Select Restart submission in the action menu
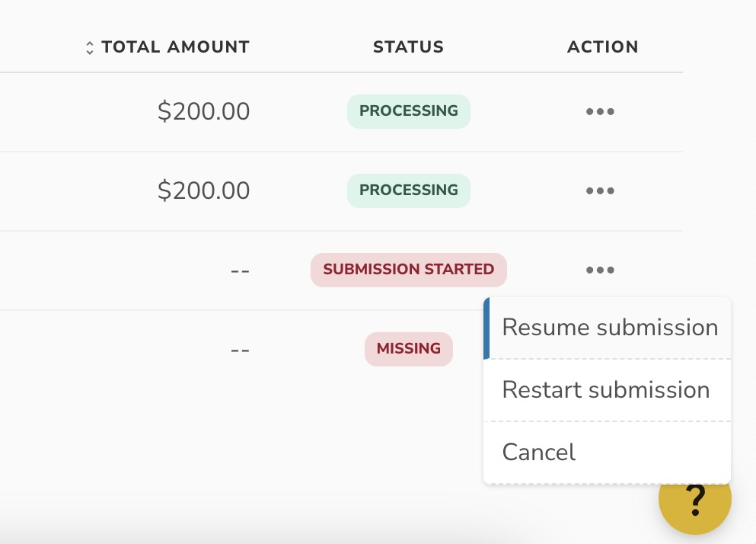This screenshot has height=544, width=756. click(606, 390)
